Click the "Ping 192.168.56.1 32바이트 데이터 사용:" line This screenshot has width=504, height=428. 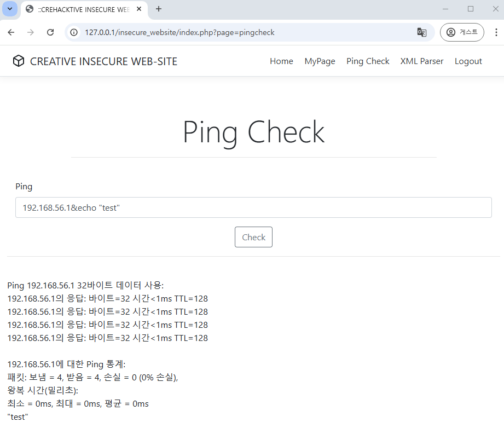(85, 286)
